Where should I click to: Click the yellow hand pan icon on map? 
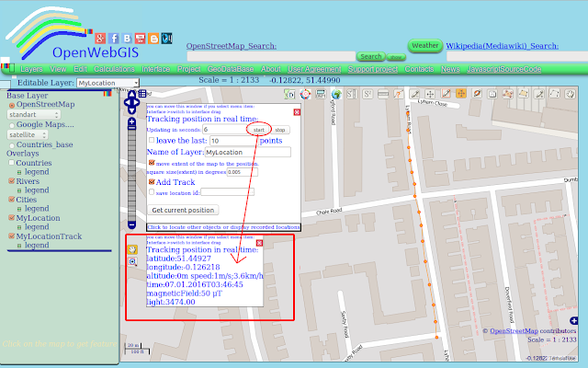coord(132,249)
